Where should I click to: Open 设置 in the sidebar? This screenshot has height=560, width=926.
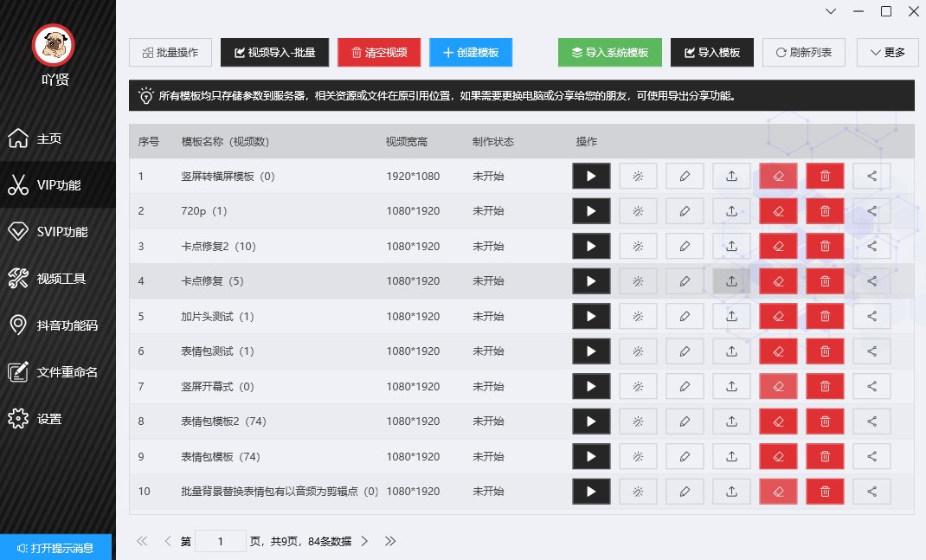point(58,419)
